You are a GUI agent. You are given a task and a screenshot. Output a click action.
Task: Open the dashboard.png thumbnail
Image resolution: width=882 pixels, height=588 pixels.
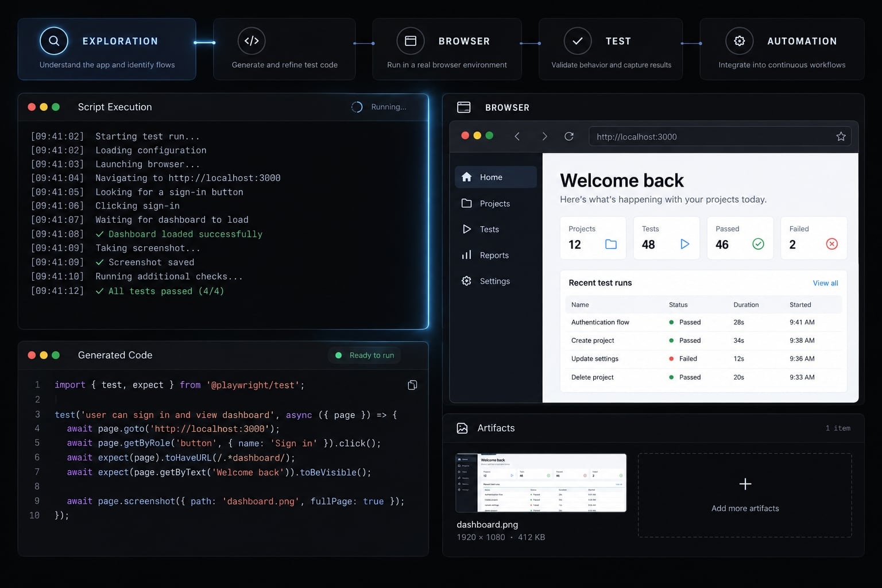541,483
